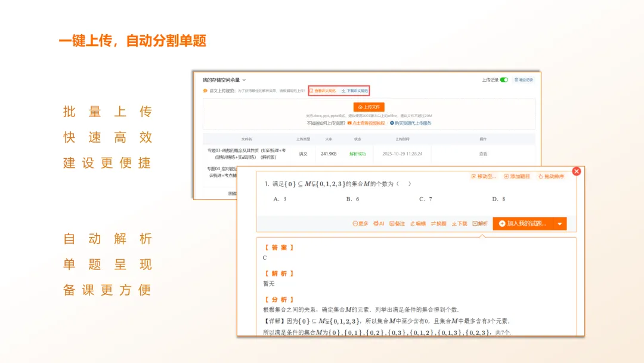Toggle the 上传记录 switch

click(504, 80)
